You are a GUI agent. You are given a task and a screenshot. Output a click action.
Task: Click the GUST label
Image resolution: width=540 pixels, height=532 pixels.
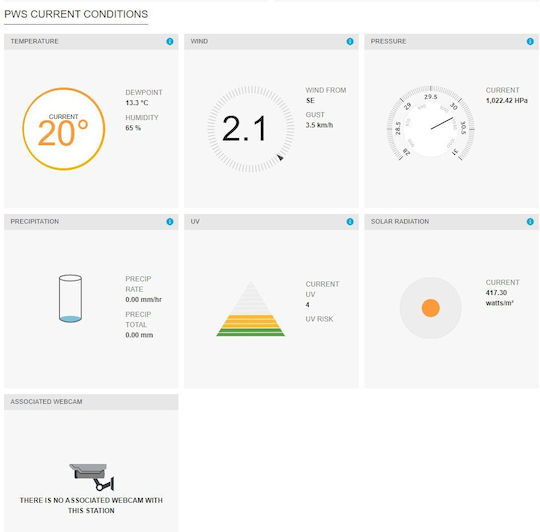315,115
